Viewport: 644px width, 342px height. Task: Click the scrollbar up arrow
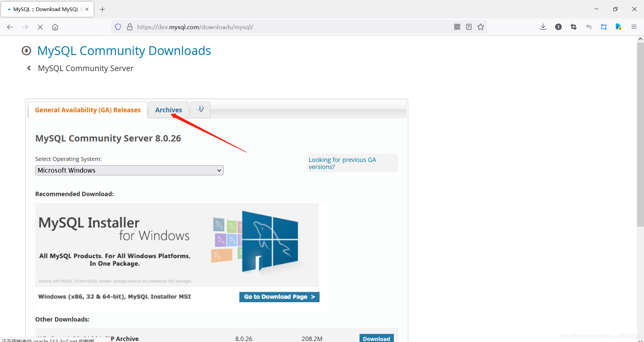pyautogui.click(x=640, y=39)
